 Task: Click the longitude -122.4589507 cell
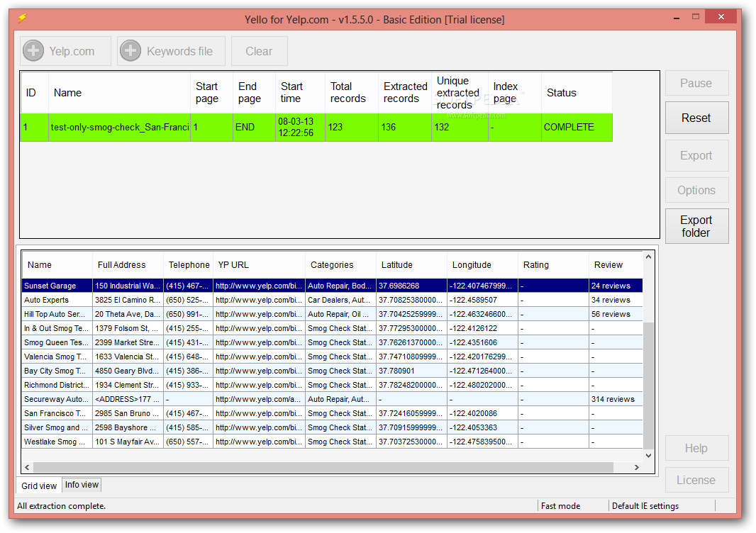tap(482, 300)
